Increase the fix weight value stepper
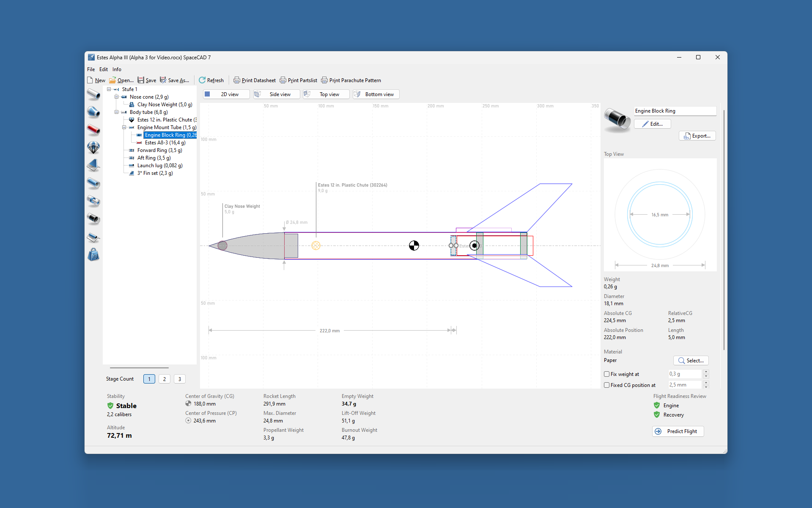 [706, 372]
